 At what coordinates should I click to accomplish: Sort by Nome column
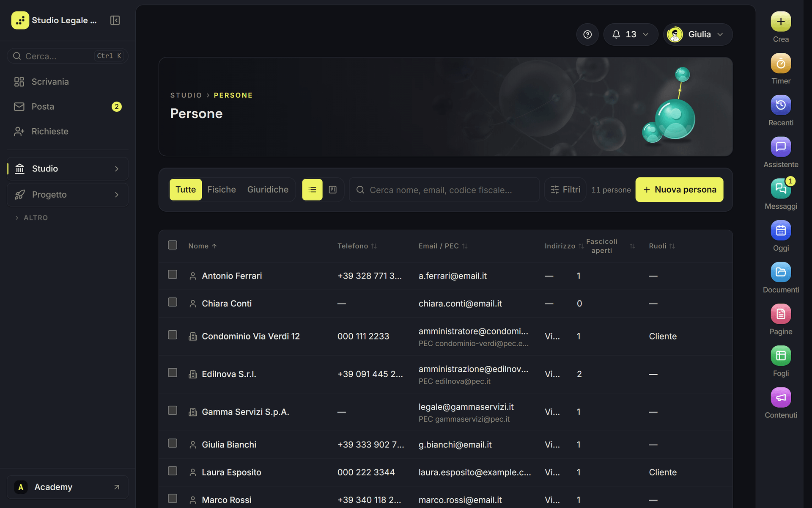coord(203,246)
